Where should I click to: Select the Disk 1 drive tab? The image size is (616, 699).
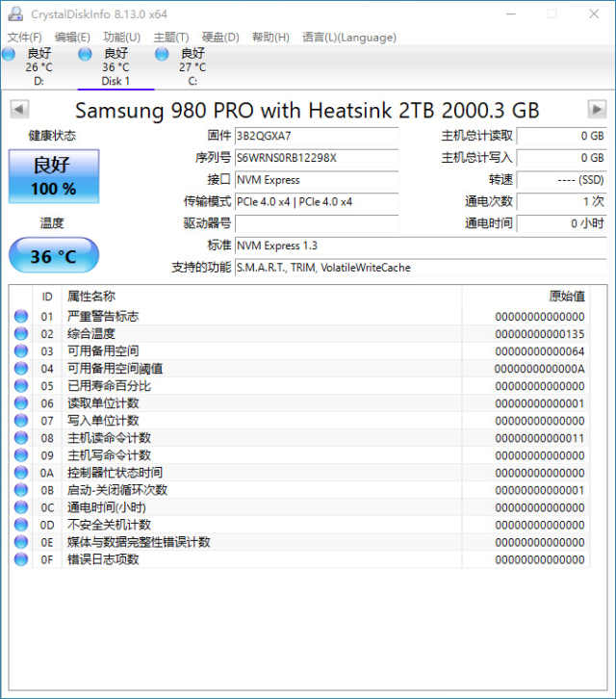[115, 67]
